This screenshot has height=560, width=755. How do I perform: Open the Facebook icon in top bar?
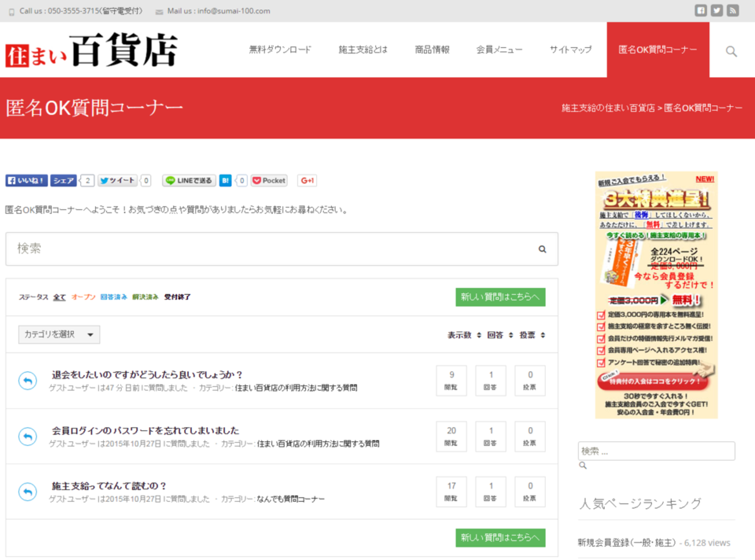(x=701, y=10)
